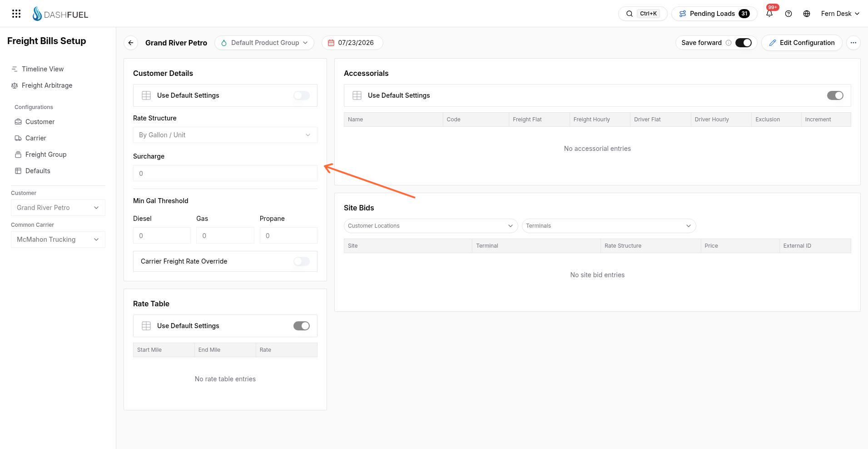Click the Surcharge input field
The height and width of the screenshot is (449, 868).
(x=225, y=173)
